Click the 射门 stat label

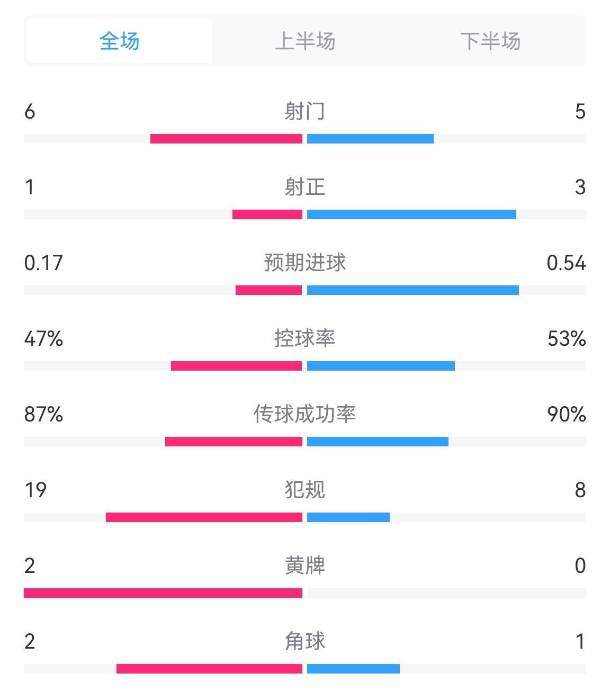[305, 111]
